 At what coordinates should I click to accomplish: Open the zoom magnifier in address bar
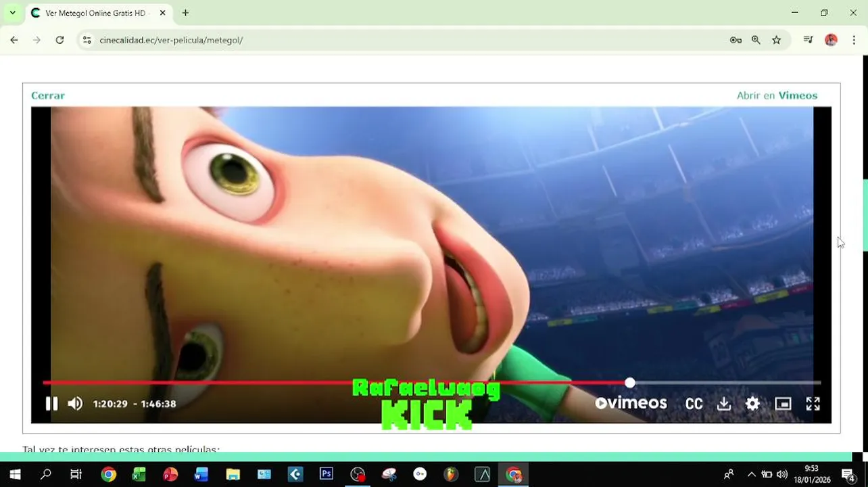[x=756, y=40]
